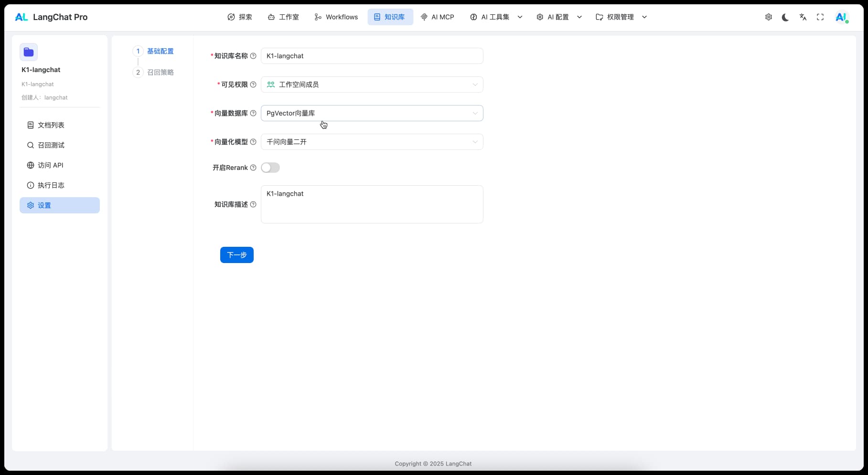Expand the 向量数据库 PgVector dropdown
The image size is (868, 475).
(372, 113)
